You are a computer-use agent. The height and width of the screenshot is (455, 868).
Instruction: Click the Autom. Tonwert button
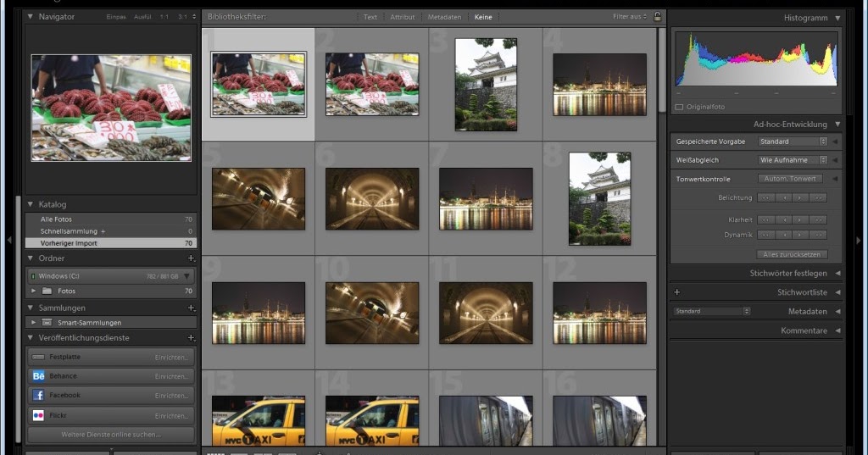coord(790,179)
